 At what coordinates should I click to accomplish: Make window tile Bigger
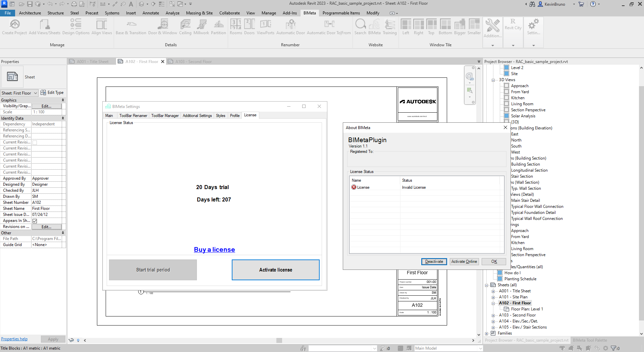460,27
